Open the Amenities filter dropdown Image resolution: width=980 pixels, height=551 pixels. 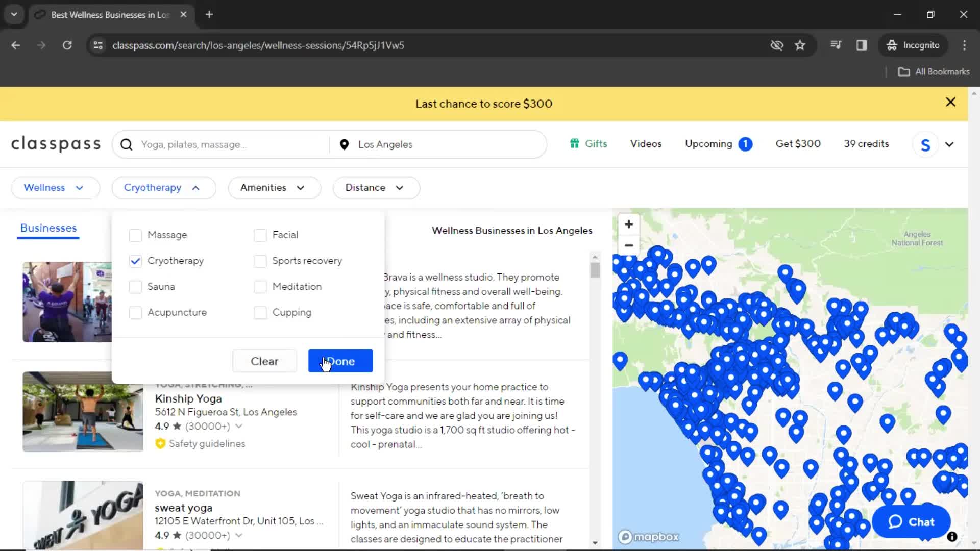click(274, 188)
